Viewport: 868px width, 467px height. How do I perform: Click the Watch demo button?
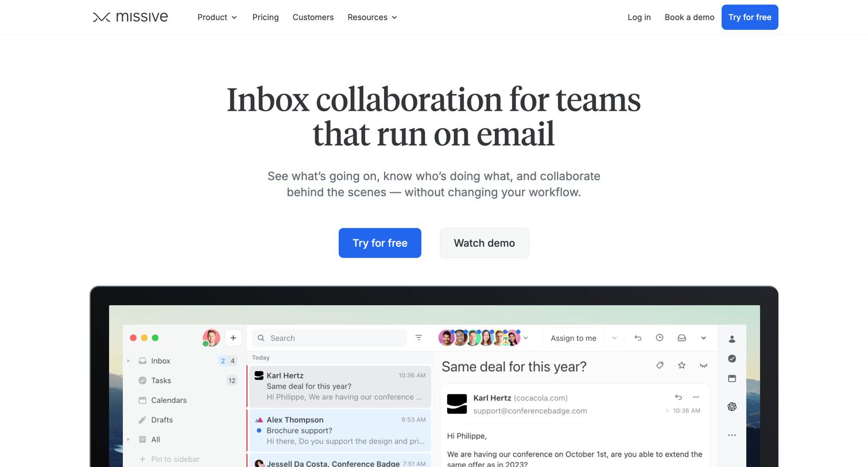point(484,243)
